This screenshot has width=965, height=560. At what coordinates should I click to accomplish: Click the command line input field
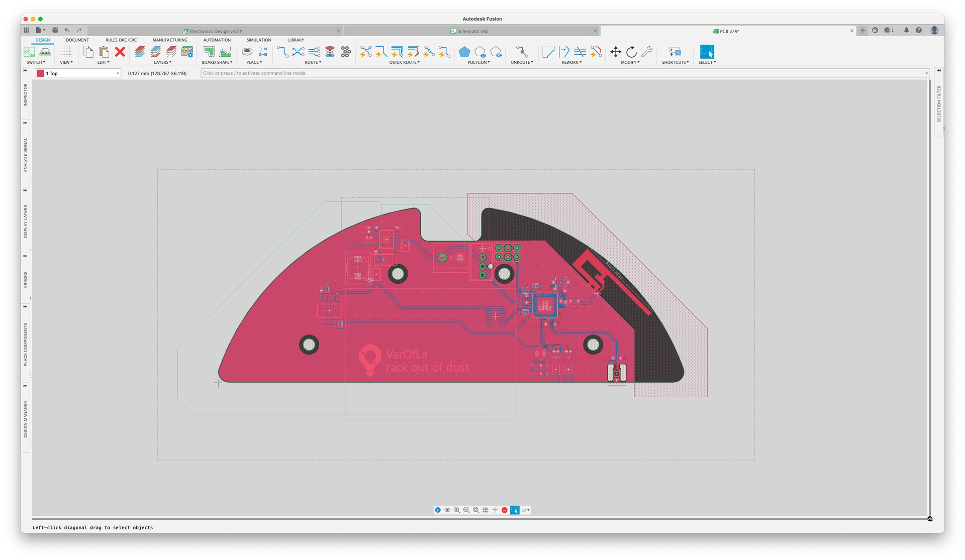[x=563, y=73]
